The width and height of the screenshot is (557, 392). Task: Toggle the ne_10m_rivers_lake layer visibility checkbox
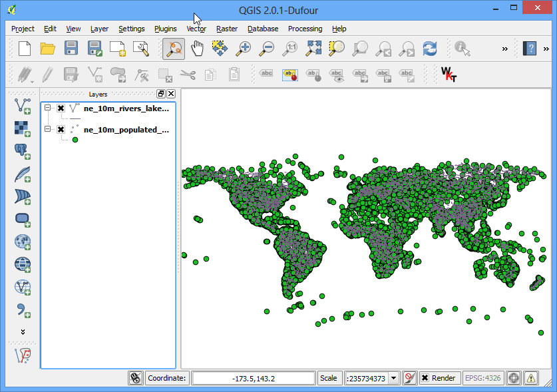[61, 108]
